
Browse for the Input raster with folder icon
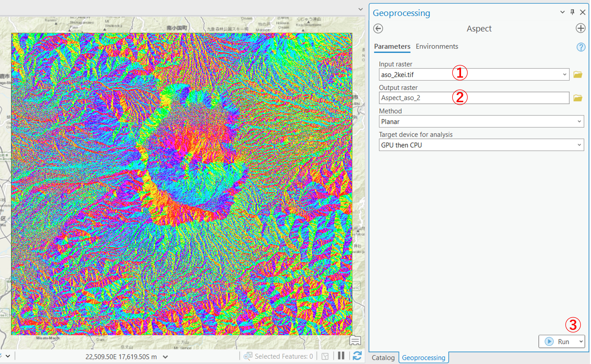click(577, 75)
